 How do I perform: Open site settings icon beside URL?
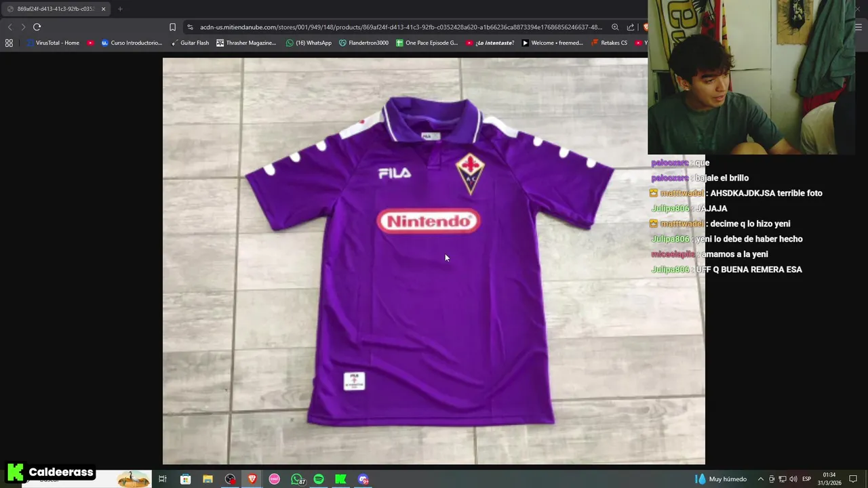pos(190,27)
